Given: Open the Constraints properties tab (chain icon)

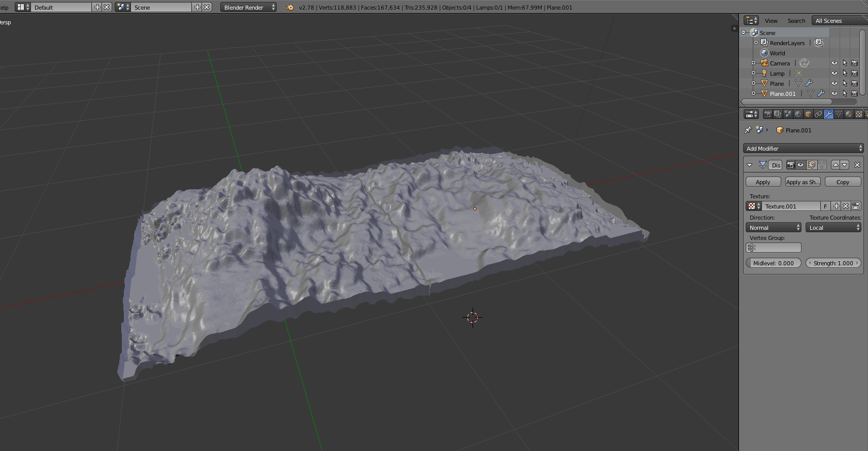Looking at the screenshot, I should pyautogui.click(x=818, y=114).
